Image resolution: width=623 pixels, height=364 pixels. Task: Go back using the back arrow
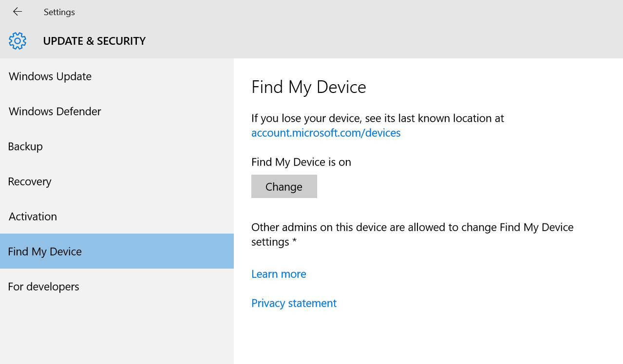click(18, 12)
